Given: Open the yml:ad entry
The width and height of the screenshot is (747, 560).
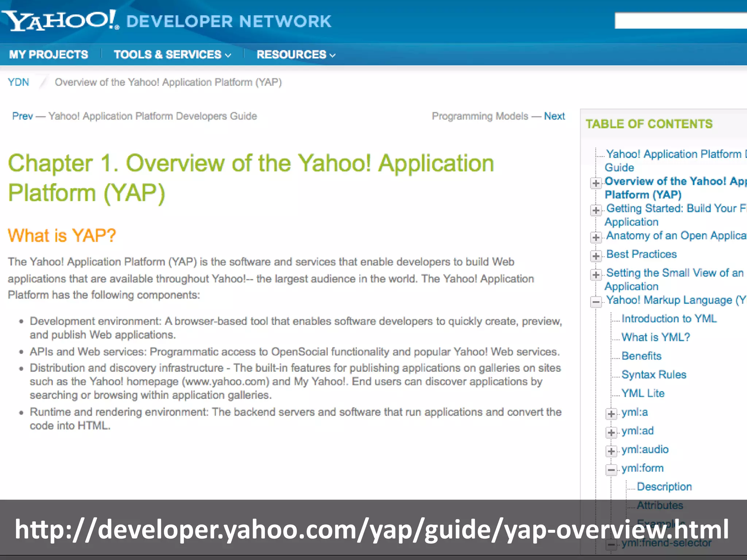Looking at the screenshot, I should [x=638, y=431].
